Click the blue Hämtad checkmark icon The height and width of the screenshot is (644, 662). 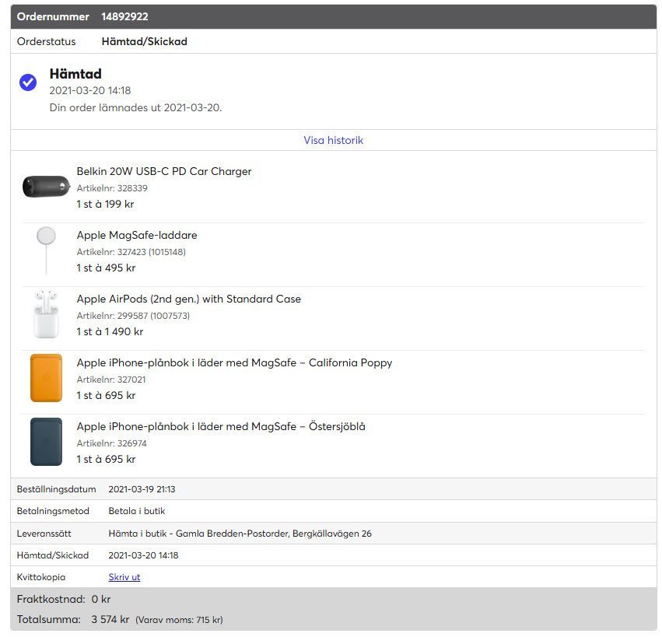[28, 82]
